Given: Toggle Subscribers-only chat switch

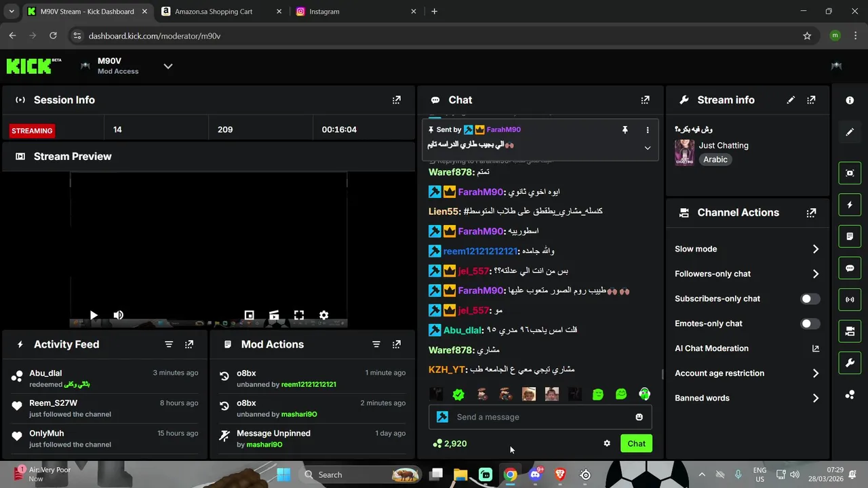Looking at the screenshot, I should pyautogui.click(x=810, y=299).
